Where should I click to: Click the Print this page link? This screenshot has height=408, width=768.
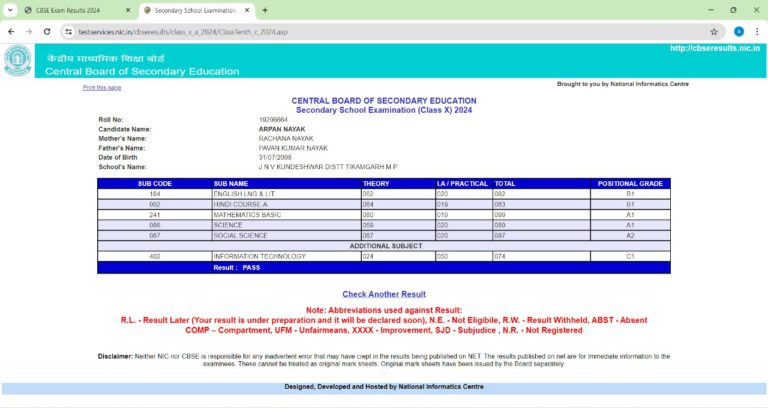tap(102, 88)
